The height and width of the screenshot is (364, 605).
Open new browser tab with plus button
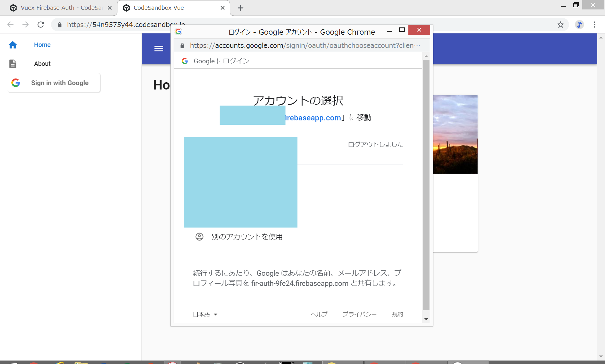(x=240, y=8)
